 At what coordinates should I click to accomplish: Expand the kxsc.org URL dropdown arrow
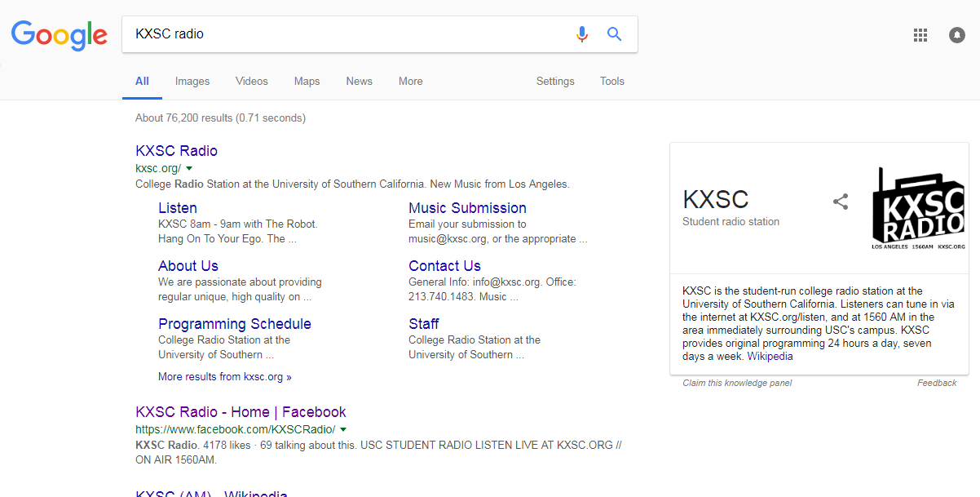coord(189,169)
